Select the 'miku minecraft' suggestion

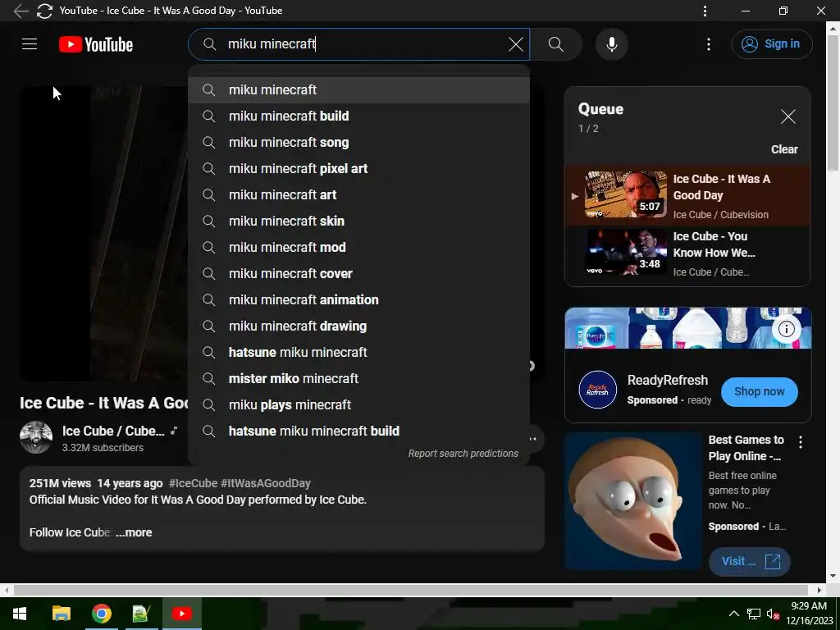point(359,90)
